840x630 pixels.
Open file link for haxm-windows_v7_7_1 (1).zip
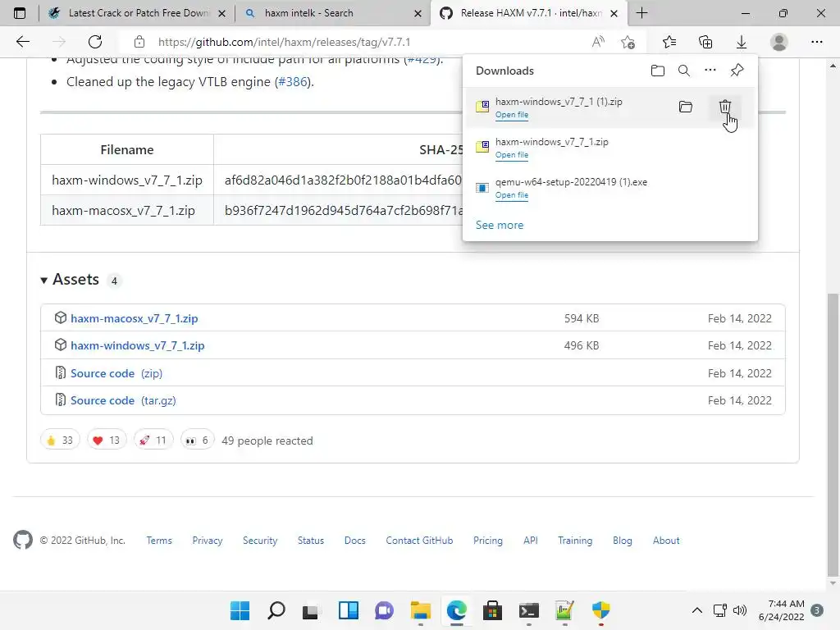point(512,115)
